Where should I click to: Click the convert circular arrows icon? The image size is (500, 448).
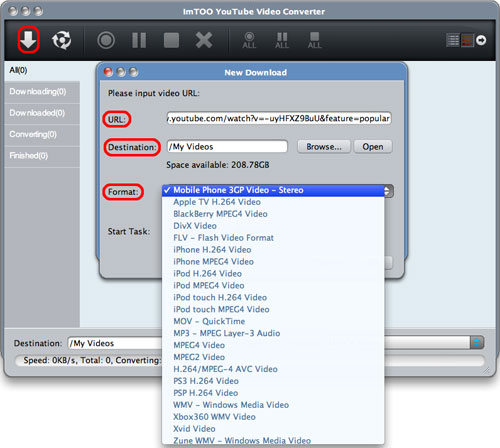pyautogui.click(x=61, y=40)
